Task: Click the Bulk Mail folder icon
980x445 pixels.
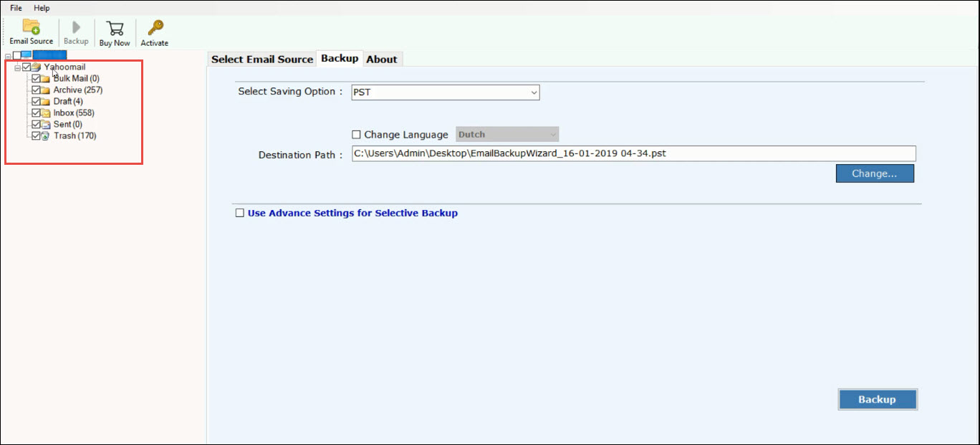Action: point(46,78)
